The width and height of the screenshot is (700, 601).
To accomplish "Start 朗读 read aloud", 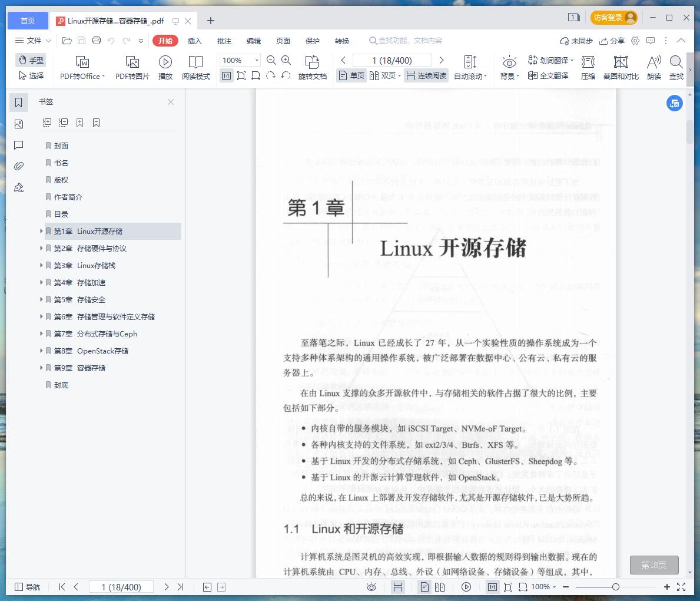I will coord(654,68).
